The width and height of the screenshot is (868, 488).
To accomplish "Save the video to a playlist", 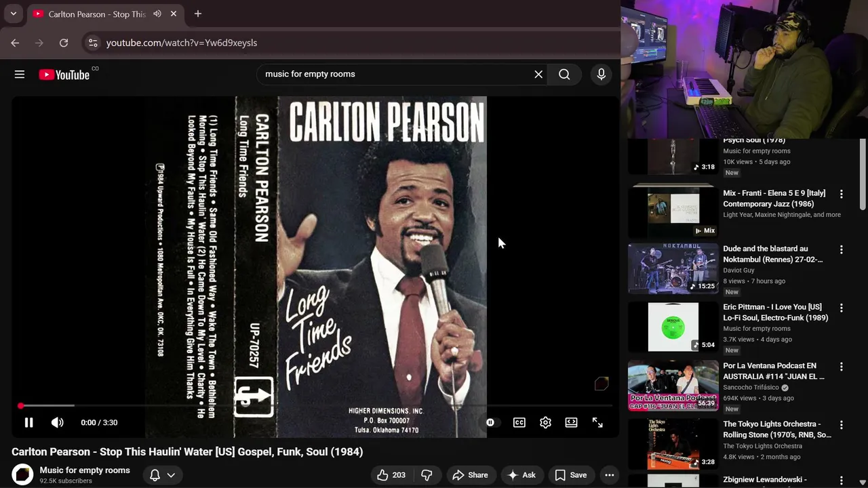I will point(570,475).
